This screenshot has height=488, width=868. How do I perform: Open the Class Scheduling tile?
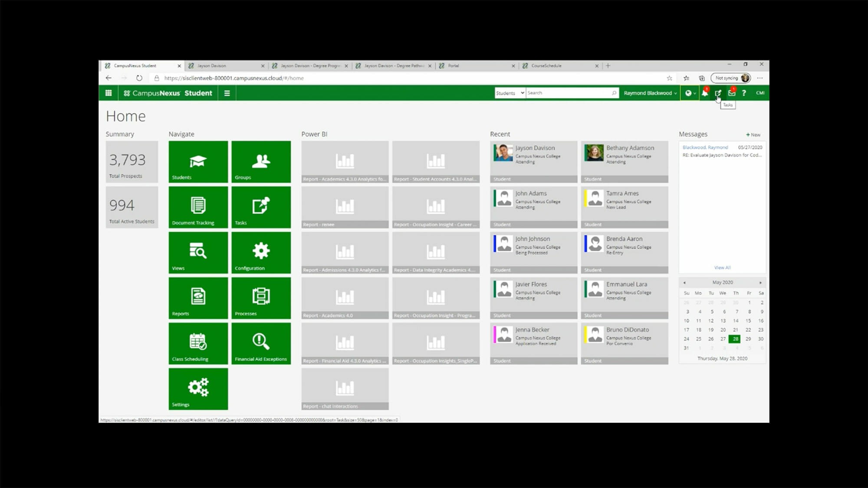(x=198, y=343)
